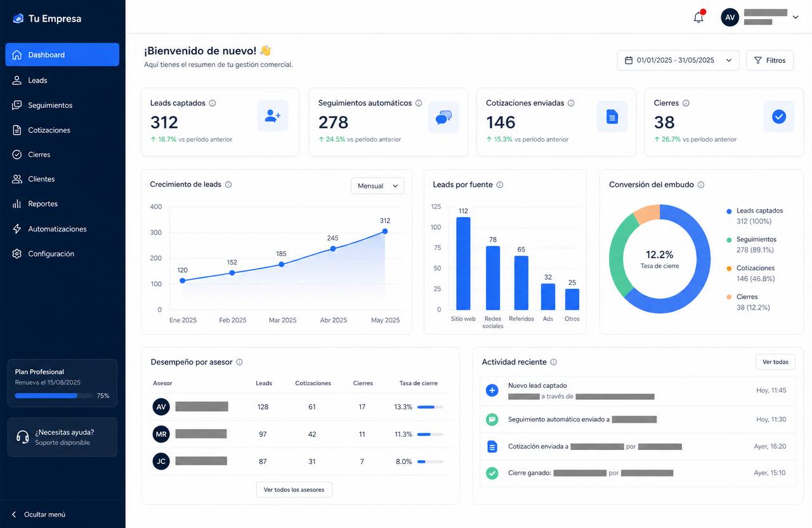Image resolution: width=812 pixels, height=528 pixels.
Task: Click the headset icon in ¿Necesitas ayuda?
Action: (x=22, y=437)
